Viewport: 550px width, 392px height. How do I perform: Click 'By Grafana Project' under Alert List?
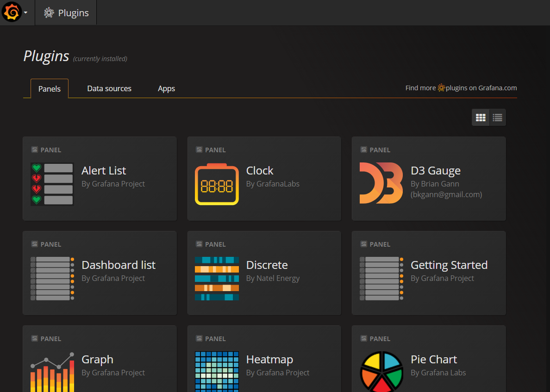113,184
